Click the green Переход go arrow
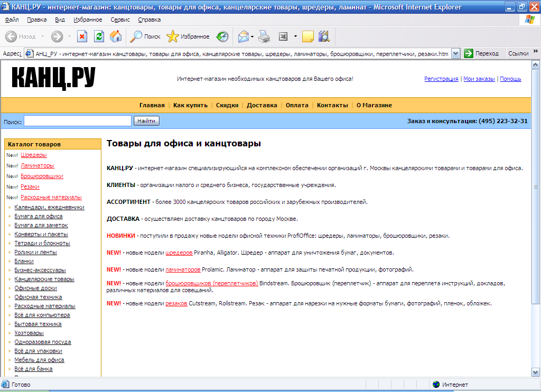This screenshot has width=541, height=392. [x=469, y=53]
